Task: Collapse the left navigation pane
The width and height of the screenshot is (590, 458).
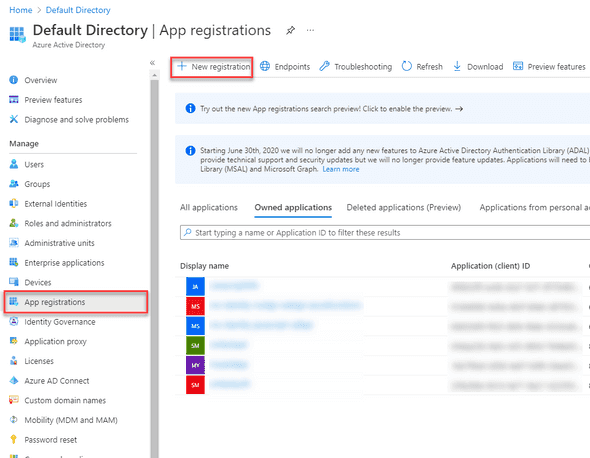Action: [x=152, y=62]
